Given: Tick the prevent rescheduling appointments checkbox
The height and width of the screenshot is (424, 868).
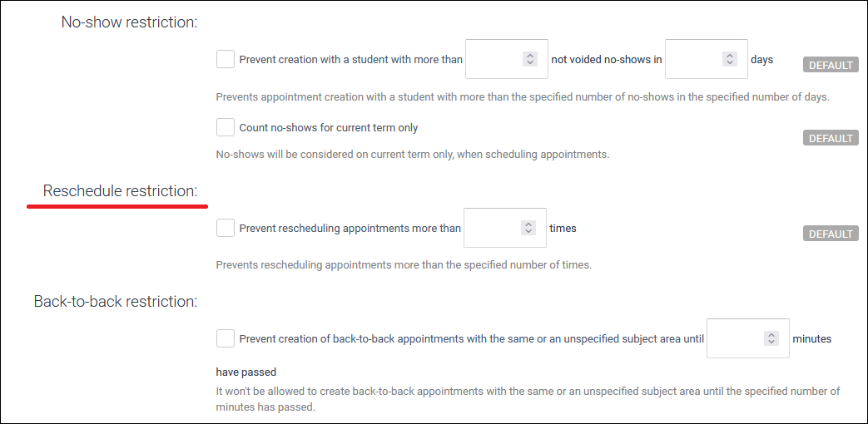Looking at the screenshot, I should click(226, 228).
